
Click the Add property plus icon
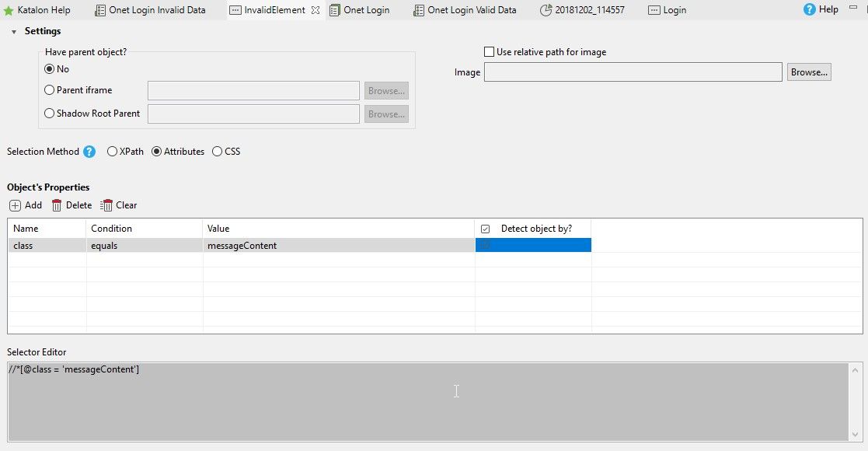coord(16,205)
